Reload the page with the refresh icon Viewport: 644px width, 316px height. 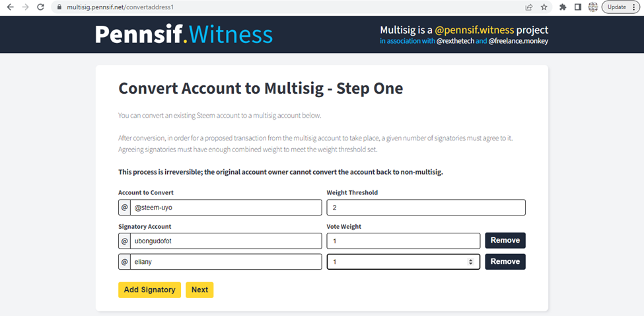point(40,7)
